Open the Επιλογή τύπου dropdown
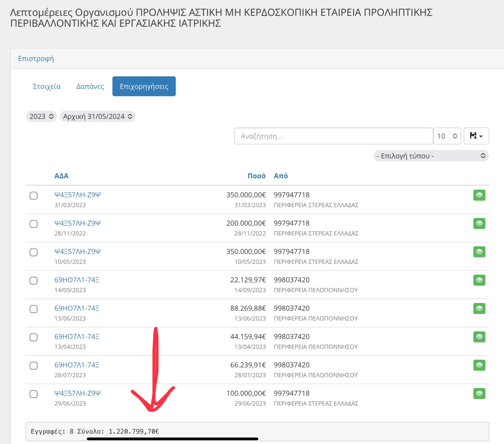 430,156
